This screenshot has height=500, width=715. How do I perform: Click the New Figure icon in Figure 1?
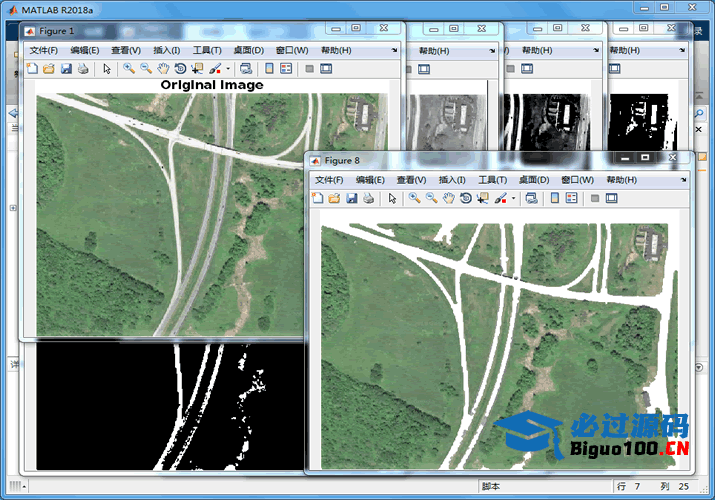31,69
